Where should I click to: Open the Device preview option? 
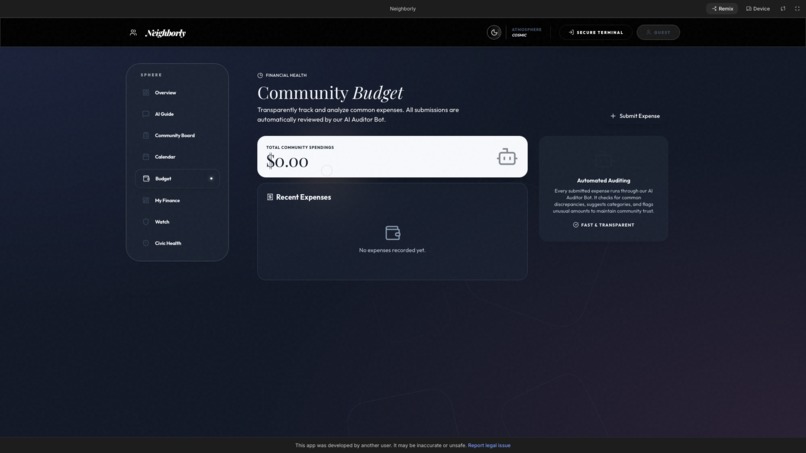[x=758, y=9]
